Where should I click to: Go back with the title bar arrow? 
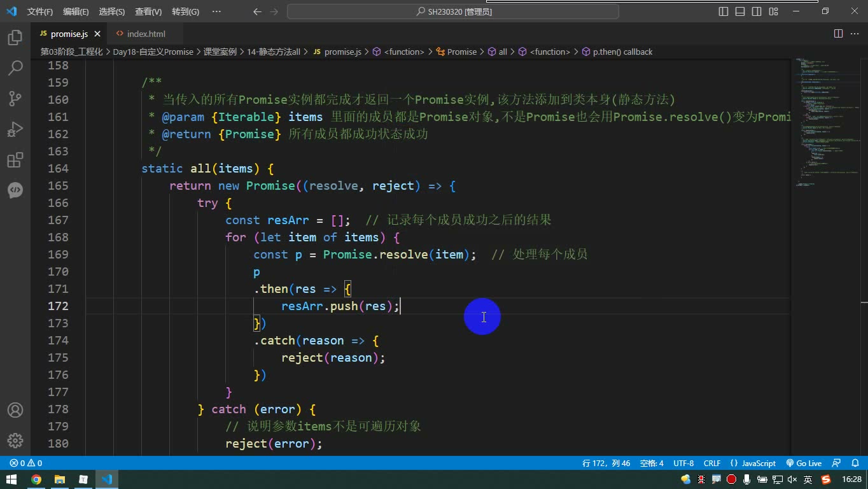257,11
